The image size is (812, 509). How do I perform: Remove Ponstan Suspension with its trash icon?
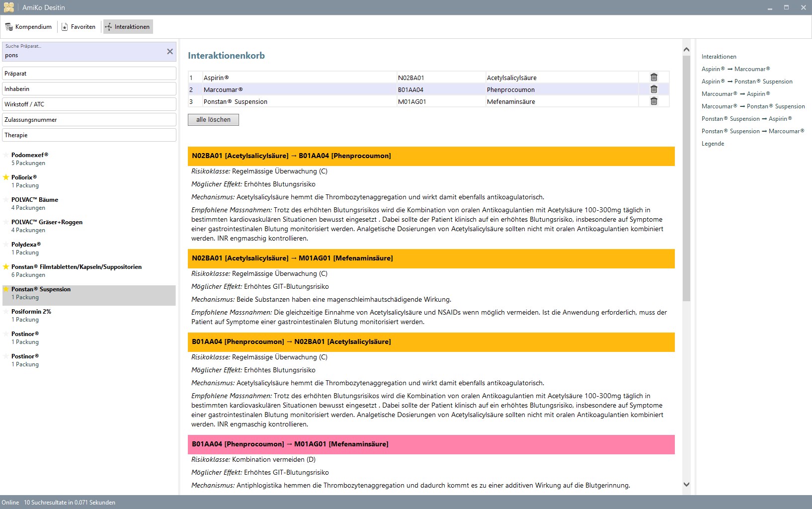click(x=654, y=101)
